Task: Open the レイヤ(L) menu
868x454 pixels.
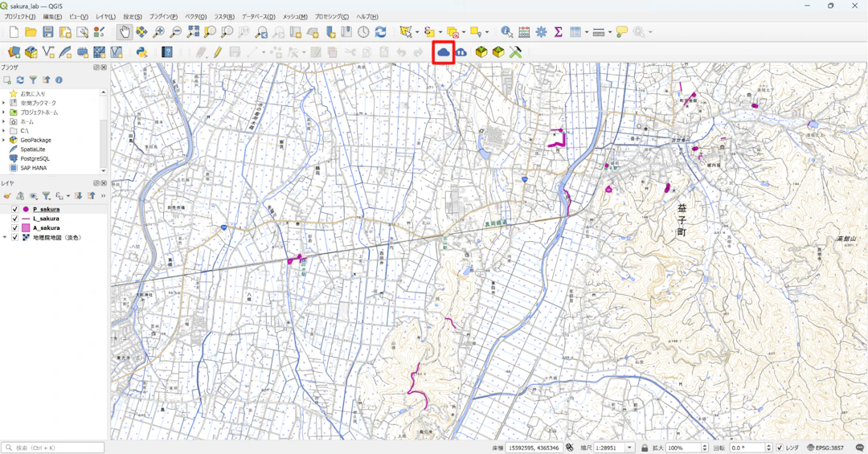Action: (106, 17)
